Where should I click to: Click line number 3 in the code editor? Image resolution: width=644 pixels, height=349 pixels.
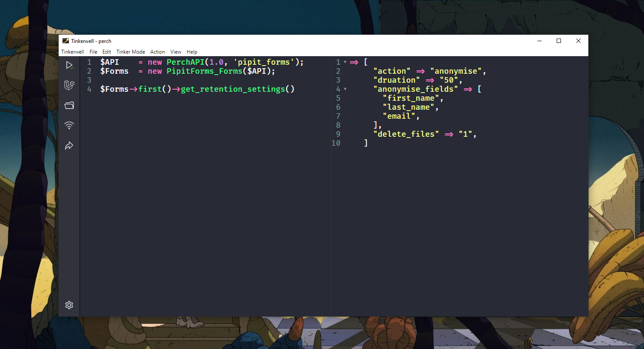(89, 80)
